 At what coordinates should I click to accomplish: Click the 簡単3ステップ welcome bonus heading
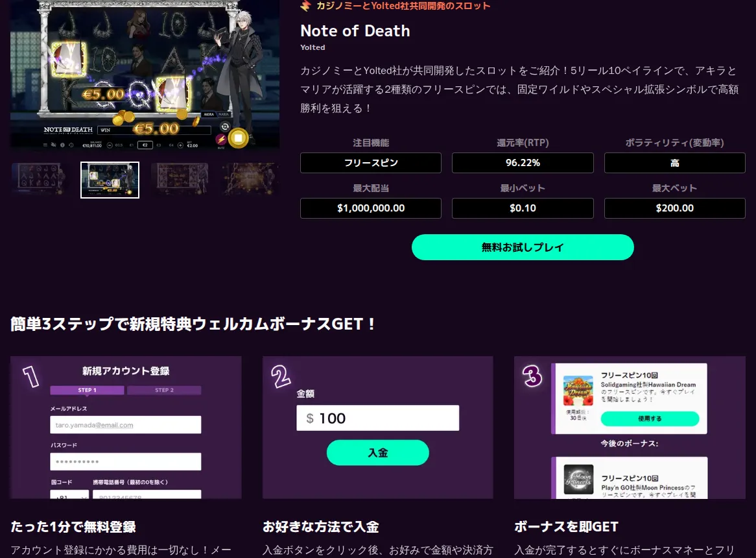(x=193, y=324)
